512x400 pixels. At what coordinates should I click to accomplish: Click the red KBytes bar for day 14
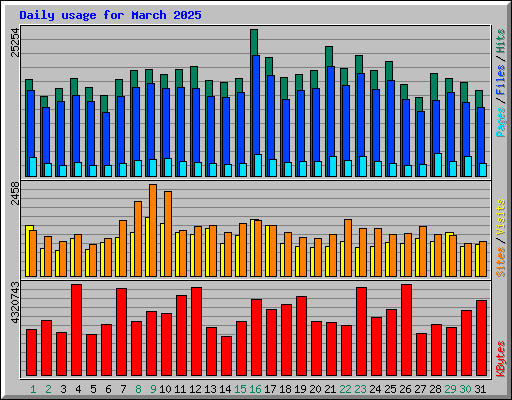[x=226, y=356]
